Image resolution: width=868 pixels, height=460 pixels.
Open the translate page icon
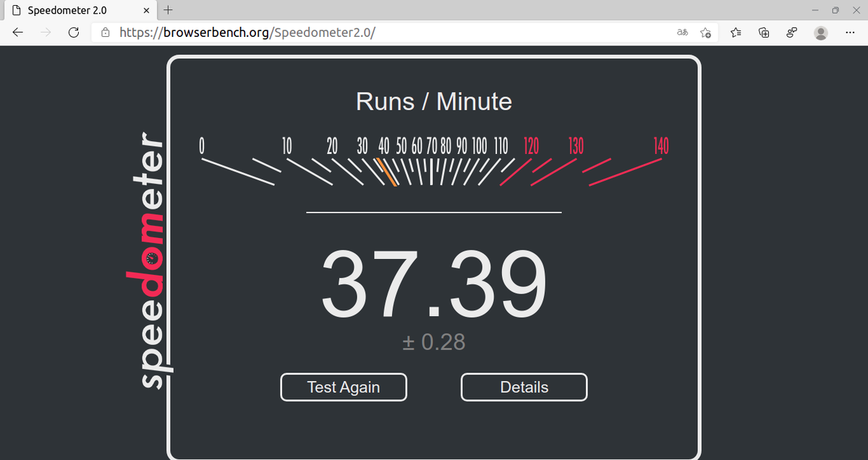[x=682, y=33]
